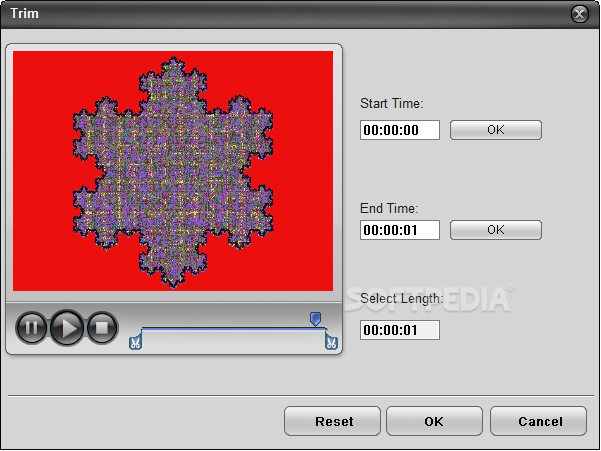Click the Trim title text
Viewport: 601px width, 451px height.
pos(25,13)
